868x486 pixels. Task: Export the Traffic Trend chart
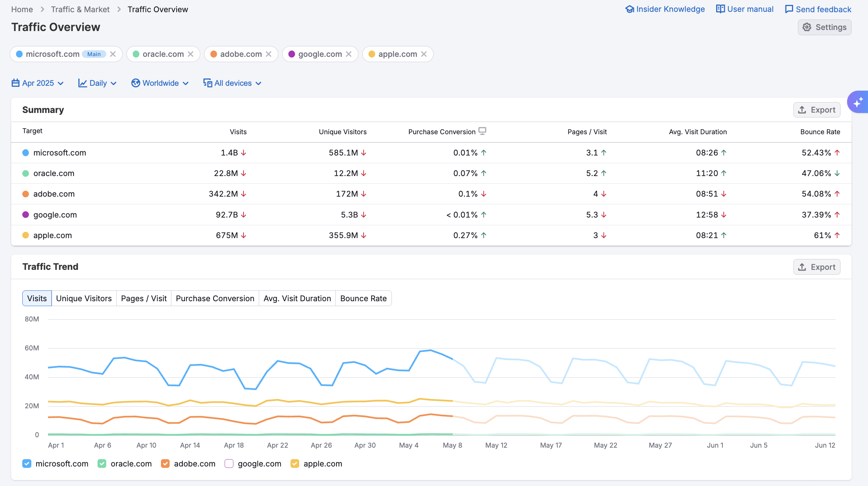(x=817, y=267)
